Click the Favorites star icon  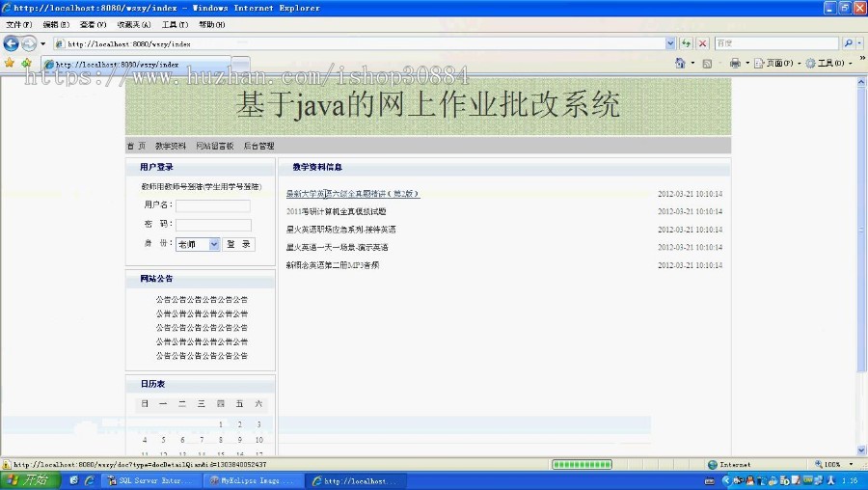(x=10, y=63)
